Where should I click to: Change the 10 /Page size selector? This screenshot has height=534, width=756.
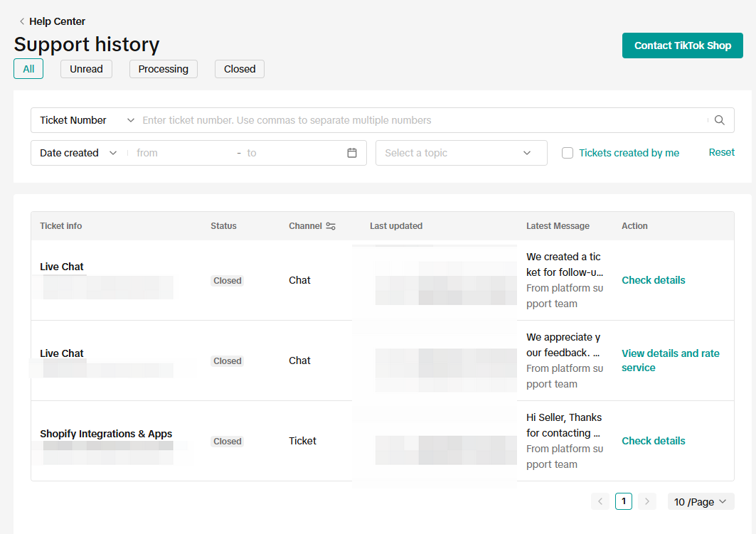coord(701,501)
